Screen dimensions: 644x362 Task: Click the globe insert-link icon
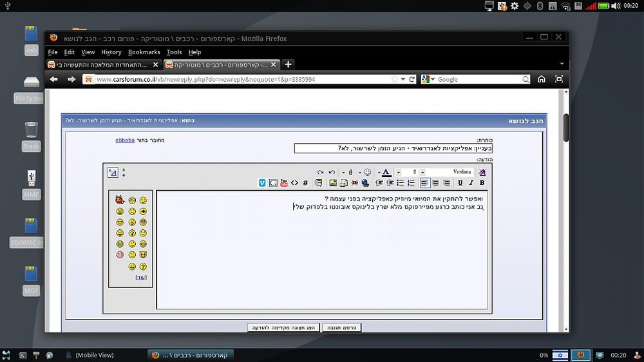(x=365, y=183)
